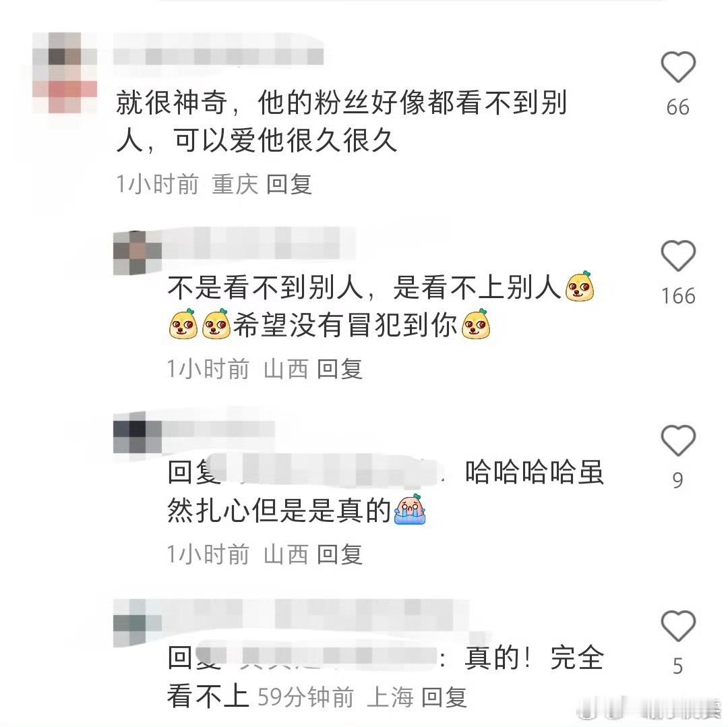Open the top commenter's blurred username

pos(218,56)
